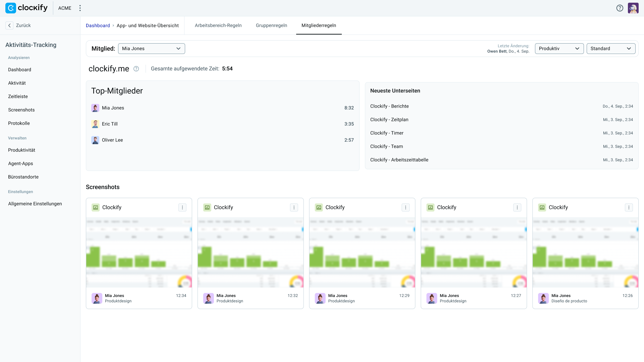Go to Screenshots in the sidebar
Viewport: 644px width, 362px height.
[21, 110]
